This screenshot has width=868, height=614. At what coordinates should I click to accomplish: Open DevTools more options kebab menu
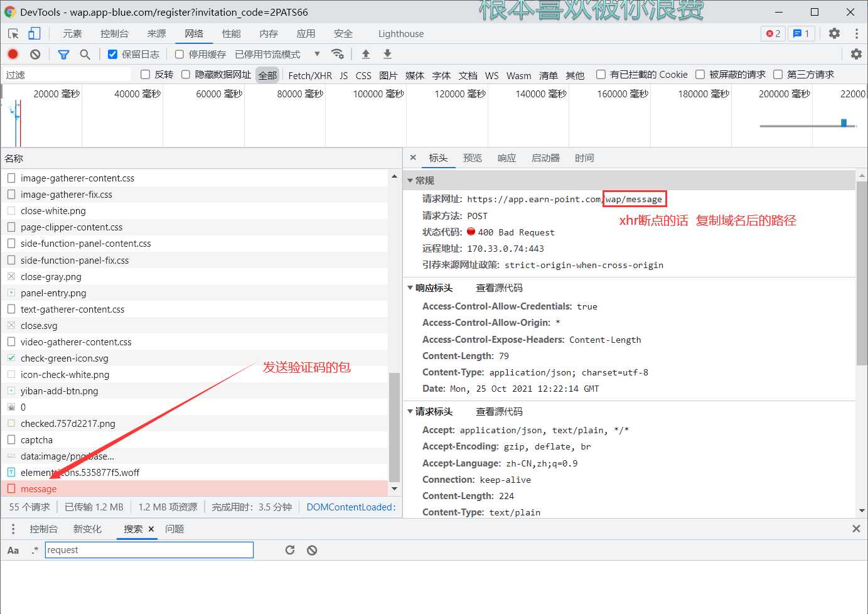856,33
